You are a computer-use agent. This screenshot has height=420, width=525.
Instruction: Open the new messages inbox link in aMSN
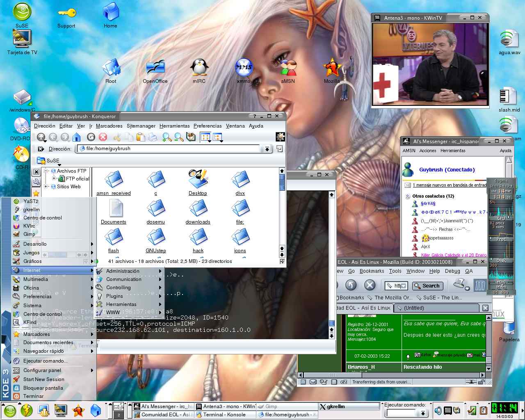(449, 185)
